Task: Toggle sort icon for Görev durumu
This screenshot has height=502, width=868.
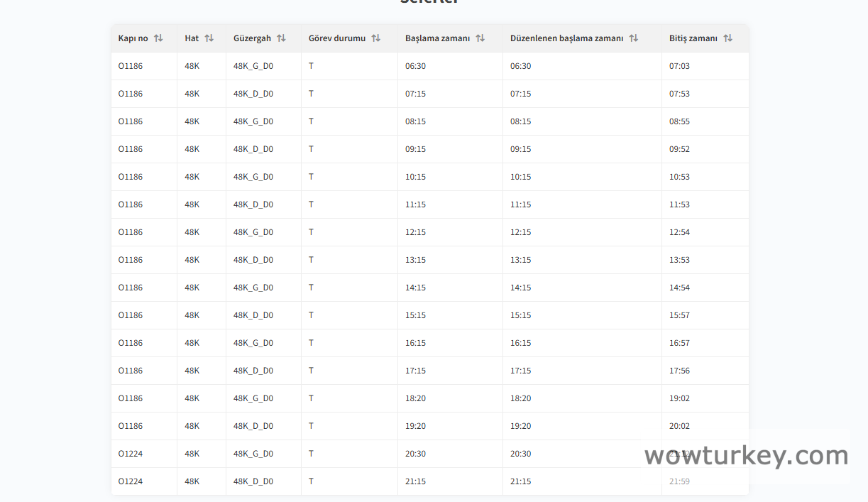Action: tap(375, 38)
